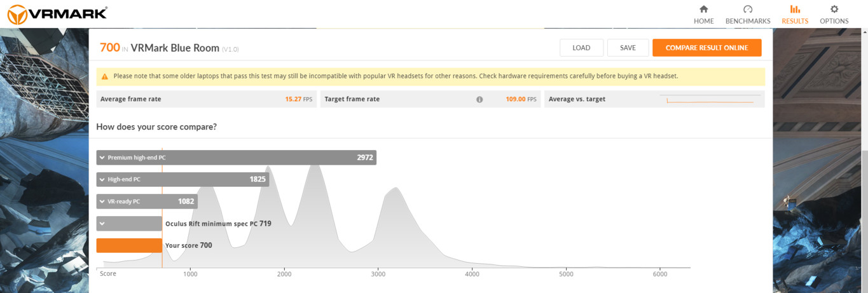Expand the VR-ready PC comparison row
Viewport: 868px width, 293px height.
pyautogui.click(x=102, y=202)
